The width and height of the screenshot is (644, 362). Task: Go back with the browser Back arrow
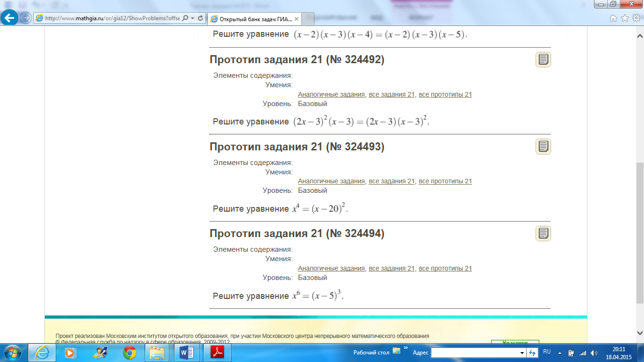tap(9, 18)
